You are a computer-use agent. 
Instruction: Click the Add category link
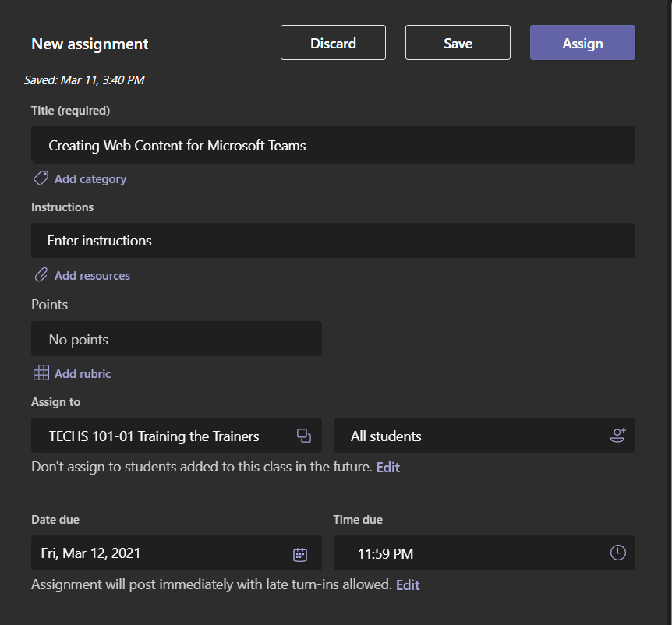click(90, 179)
